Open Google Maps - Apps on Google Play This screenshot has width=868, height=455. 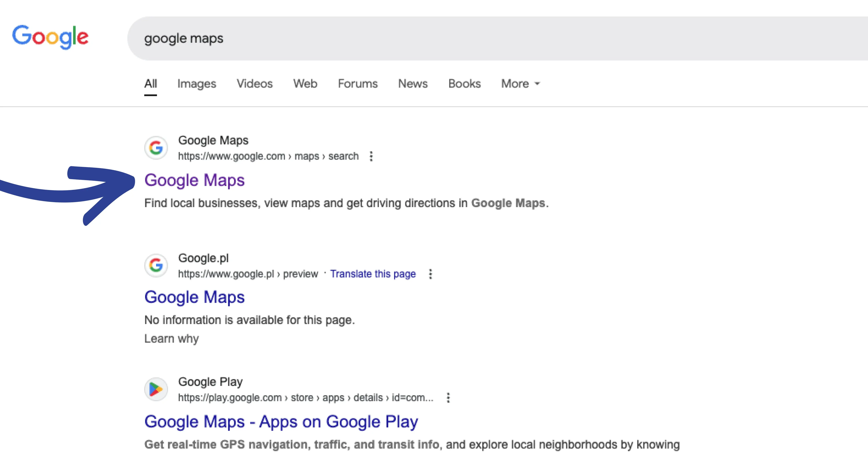click(281, 421)
